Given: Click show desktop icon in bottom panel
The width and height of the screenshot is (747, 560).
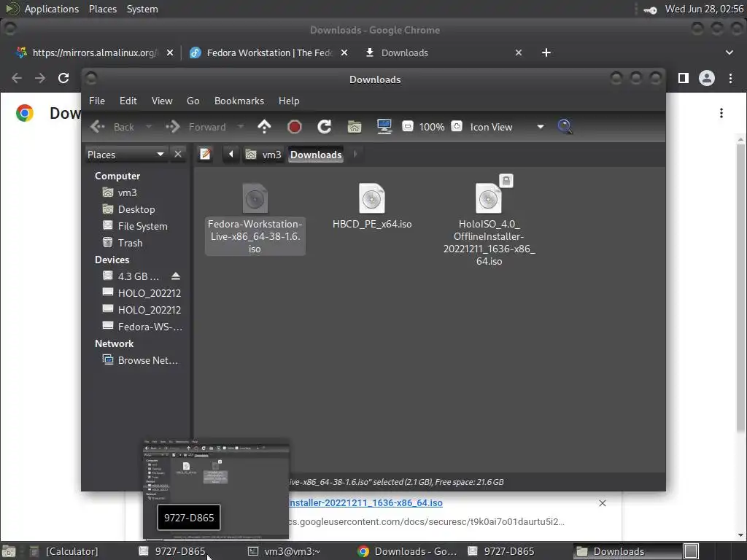Looking at the screenshot, I should coord(9,551).
